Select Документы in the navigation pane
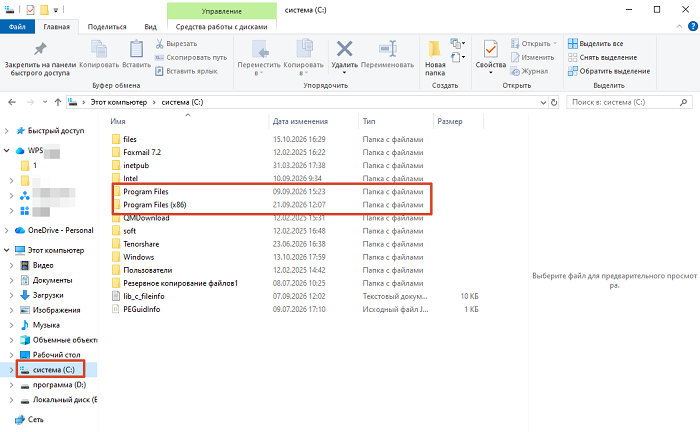 [52, 280]
